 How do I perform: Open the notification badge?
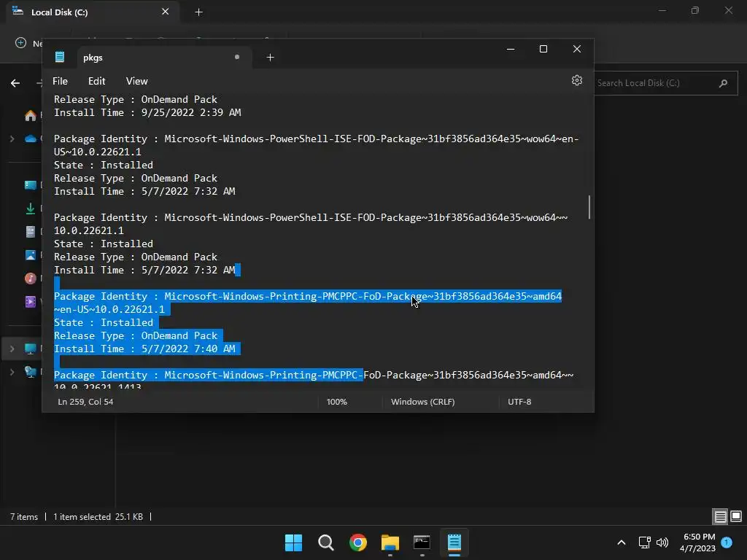(x=727, y=542)
